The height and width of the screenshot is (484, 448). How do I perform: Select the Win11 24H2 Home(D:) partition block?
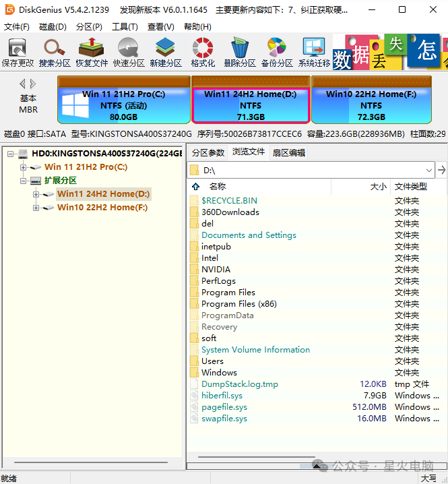251,100
